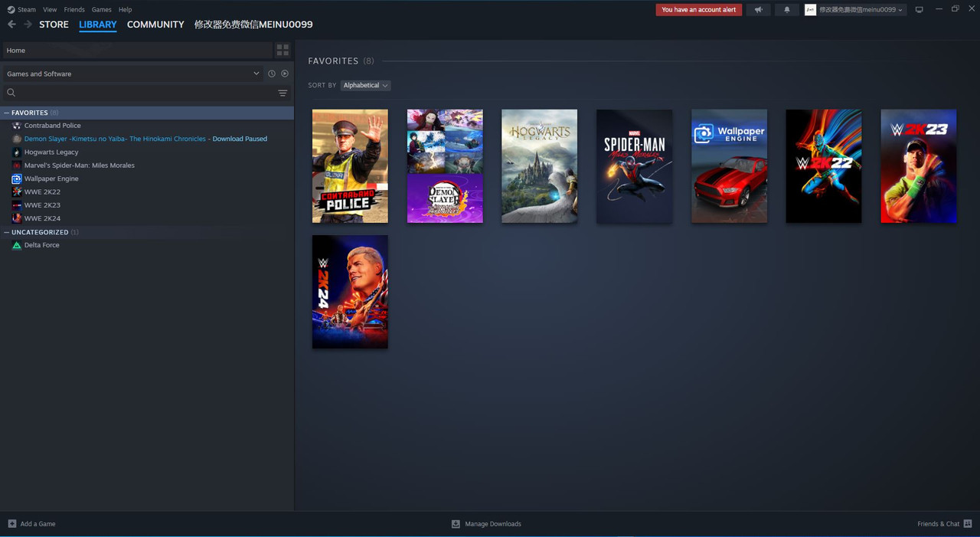The height and width of the screenshot is (537, 980).
Task: Click the Manage Downloads icon
Action: coord(456,524)
